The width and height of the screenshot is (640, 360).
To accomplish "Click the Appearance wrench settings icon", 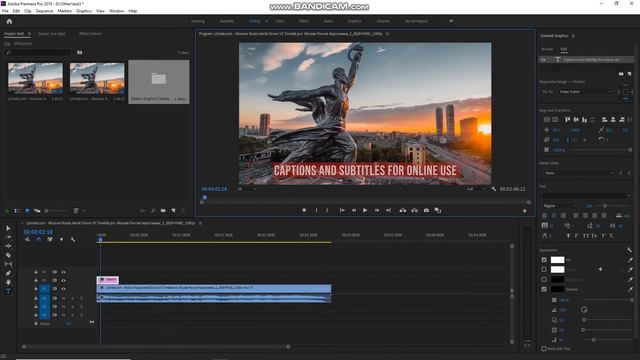I will tap(629, 250).
